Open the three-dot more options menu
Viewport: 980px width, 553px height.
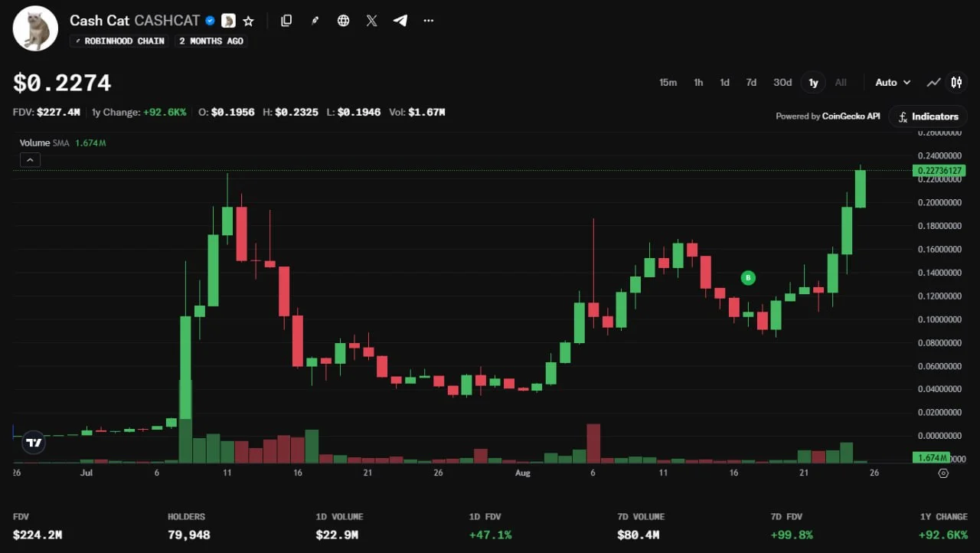(x=428, y=21)
